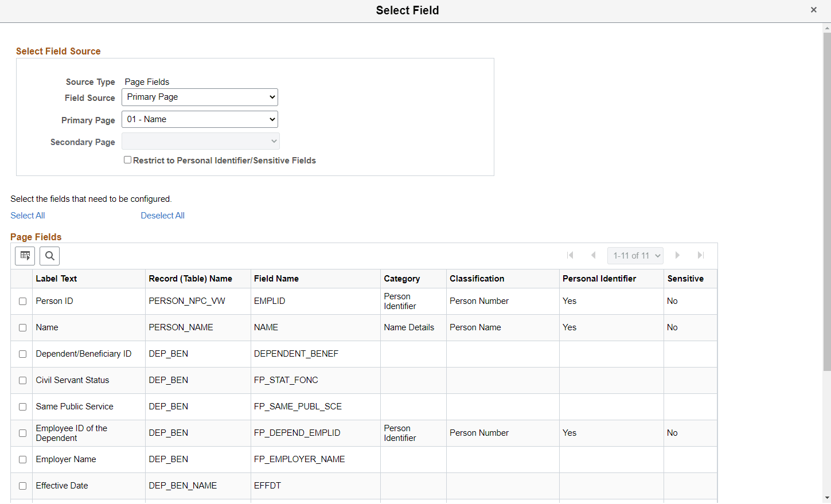Open the Field Source dropdown
The width and height of the screenshot is (831, 504).
(x=199, y=97)
